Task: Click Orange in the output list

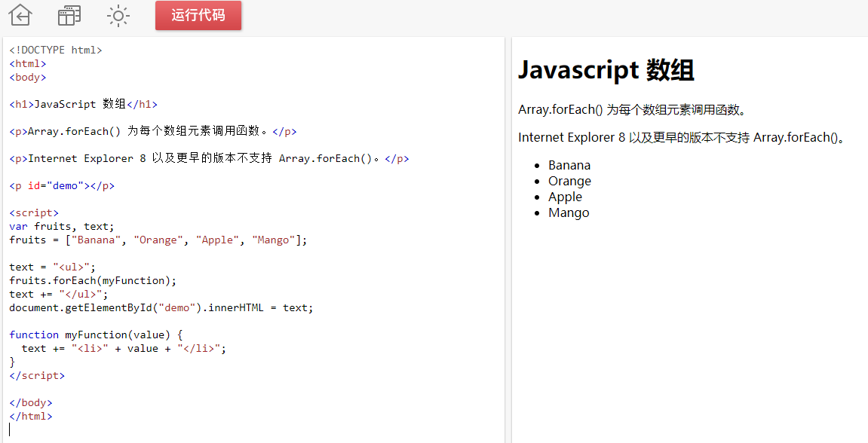Action: pos(569,181)
